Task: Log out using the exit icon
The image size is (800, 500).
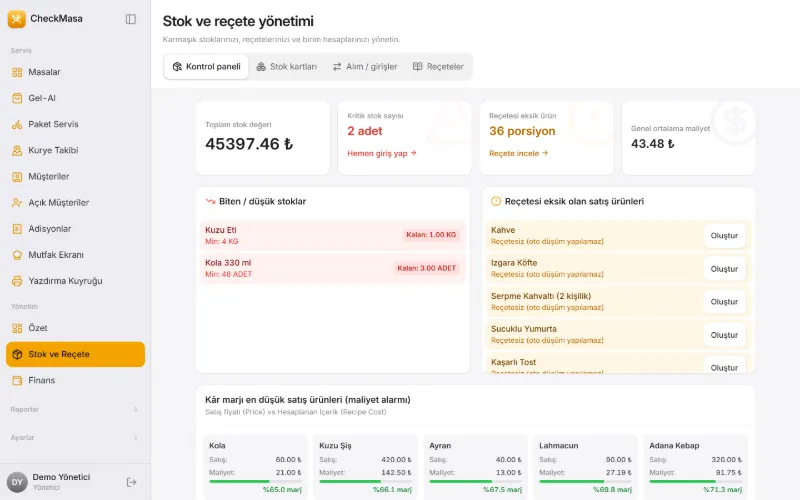Action: point(131,482)
